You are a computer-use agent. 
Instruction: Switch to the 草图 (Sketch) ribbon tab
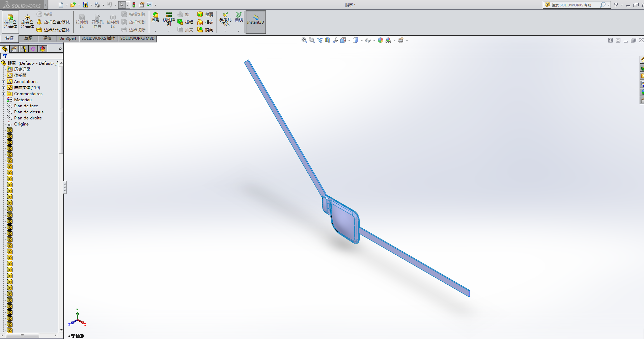[x=28, y=38]
